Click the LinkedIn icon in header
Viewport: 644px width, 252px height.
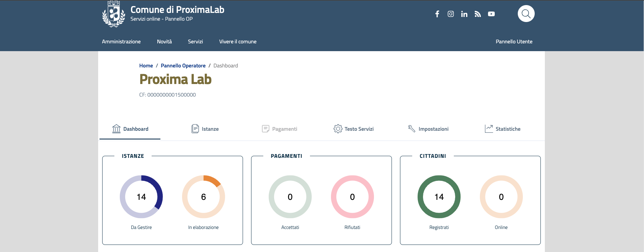click(x=464, y=14)
